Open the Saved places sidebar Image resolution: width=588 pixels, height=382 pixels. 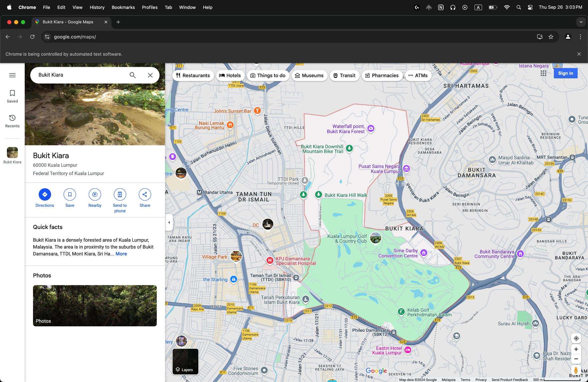[x=12, y=96]
